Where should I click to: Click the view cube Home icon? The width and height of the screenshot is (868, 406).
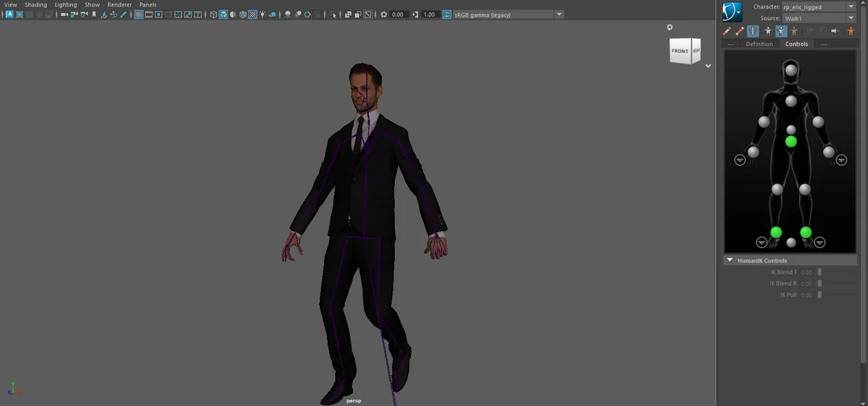point(670,28)
